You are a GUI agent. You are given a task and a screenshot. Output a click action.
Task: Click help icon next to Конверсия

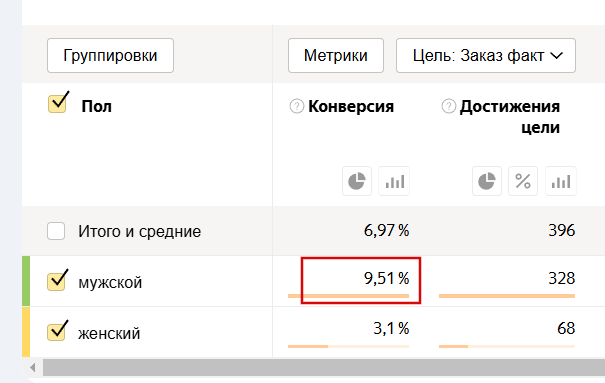[297, 106]
